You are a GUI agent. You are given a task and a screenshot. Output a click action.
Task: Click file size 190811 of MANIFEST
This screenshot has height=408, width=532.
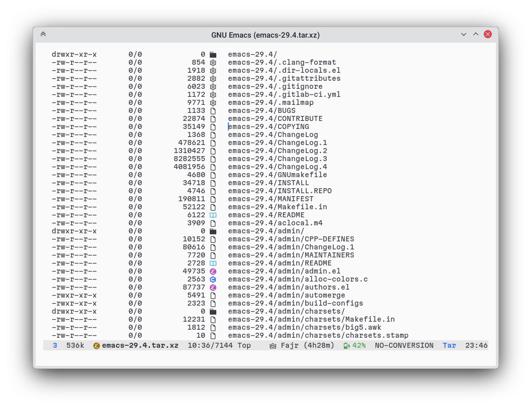(x=192, y=199)
